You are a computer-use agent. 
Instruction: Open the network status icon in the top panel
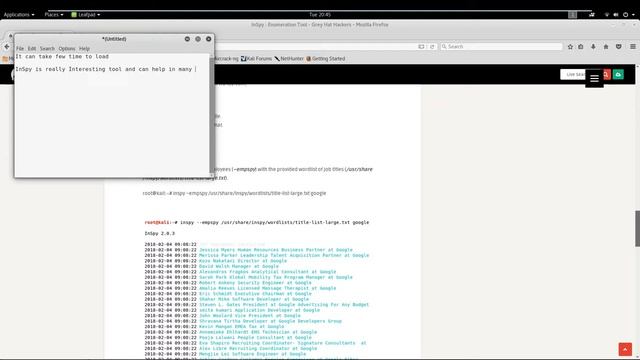tap(607, 15)
